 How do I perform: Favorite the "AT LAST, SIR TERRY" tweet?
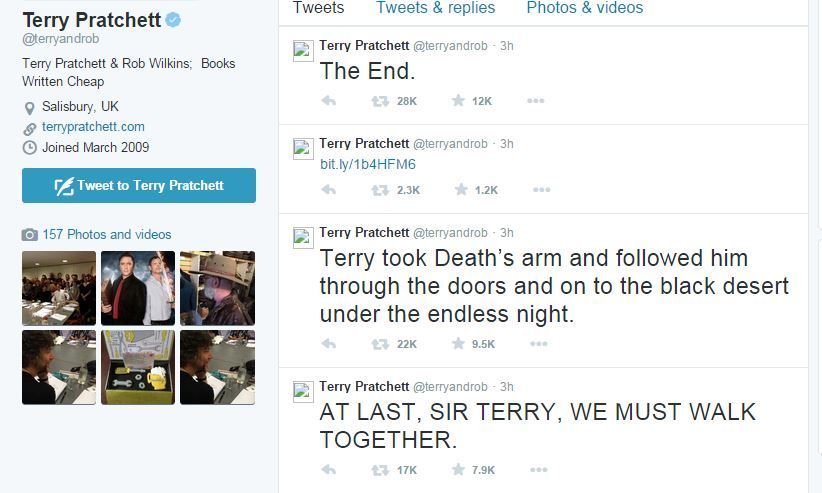point(459,469)
